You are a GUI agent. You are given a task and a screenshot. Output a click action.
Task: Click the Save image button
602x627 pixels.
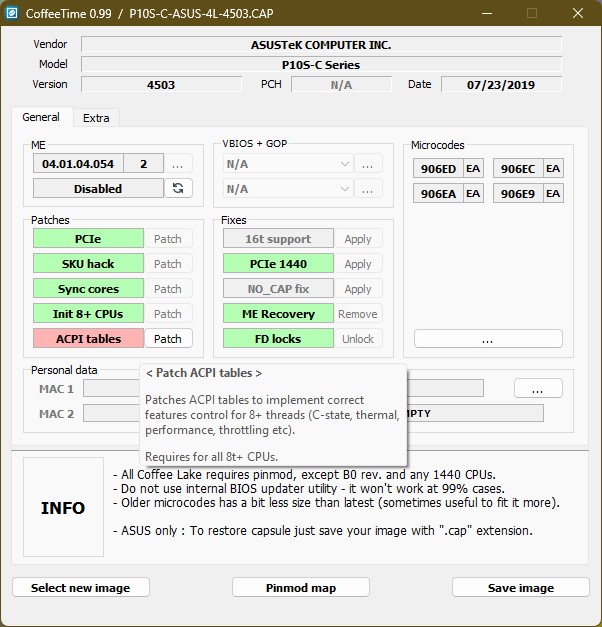coord(521,587)
